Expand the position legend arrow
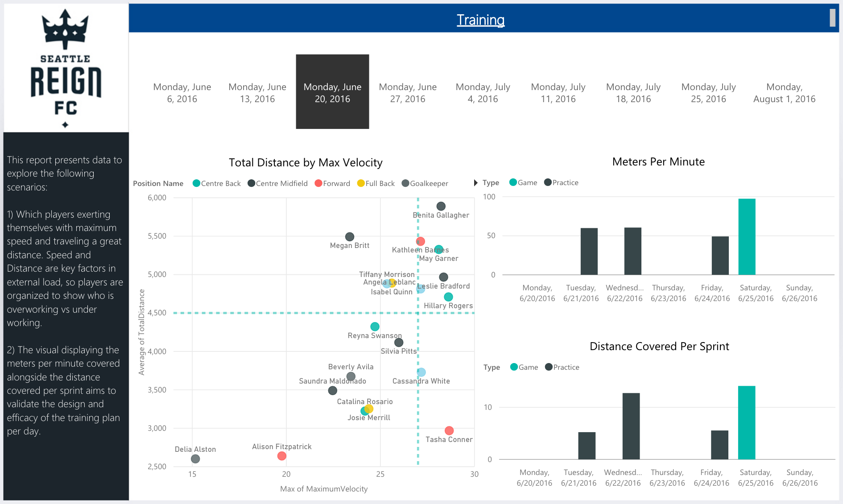Viewport: 843px width, 504px height. (x=475, y=183)
